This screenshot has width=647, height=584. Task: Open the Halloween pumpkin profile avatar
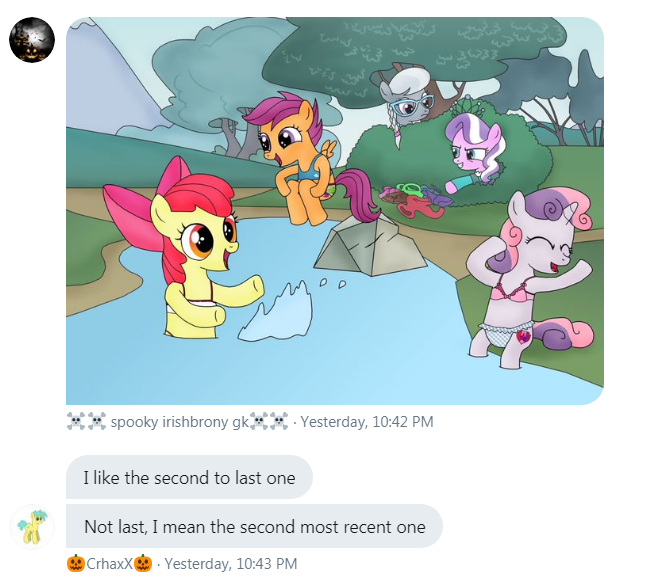coord(32,40)
